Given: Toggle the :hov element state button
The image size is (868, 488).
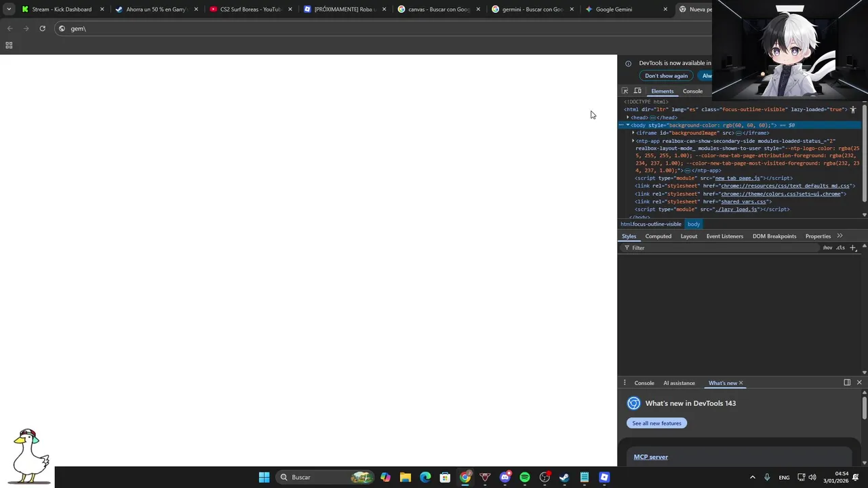Looking at the screenshot, I should [827, 247].
